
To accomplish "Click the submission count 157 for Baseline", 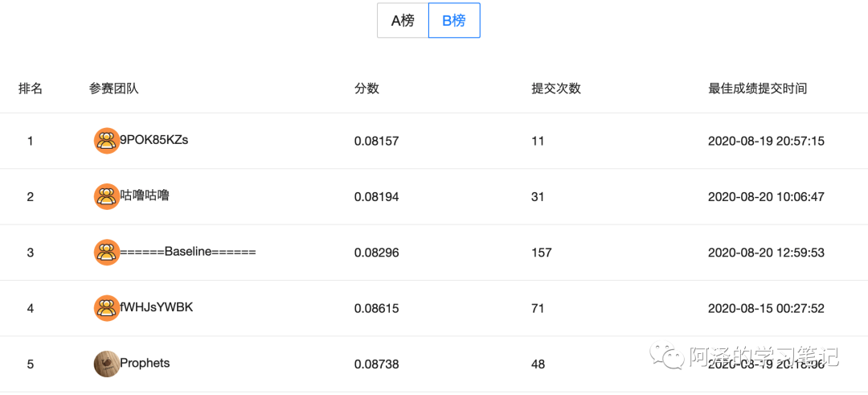I will (x=542, y=253).
